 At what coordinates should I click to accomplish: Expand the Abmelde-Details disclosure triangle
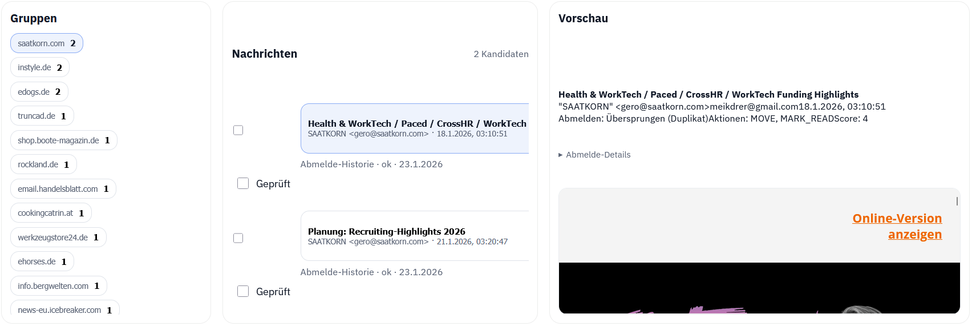(561, 155)
